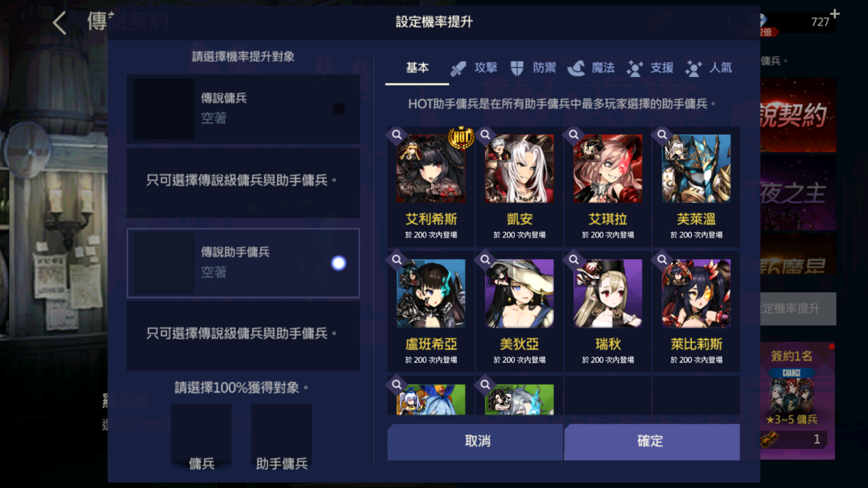Screen dimensions: 868x488
Task: Open magnifier details for 瑞秋
Action: pyautogui.click(x=574, y=259)
